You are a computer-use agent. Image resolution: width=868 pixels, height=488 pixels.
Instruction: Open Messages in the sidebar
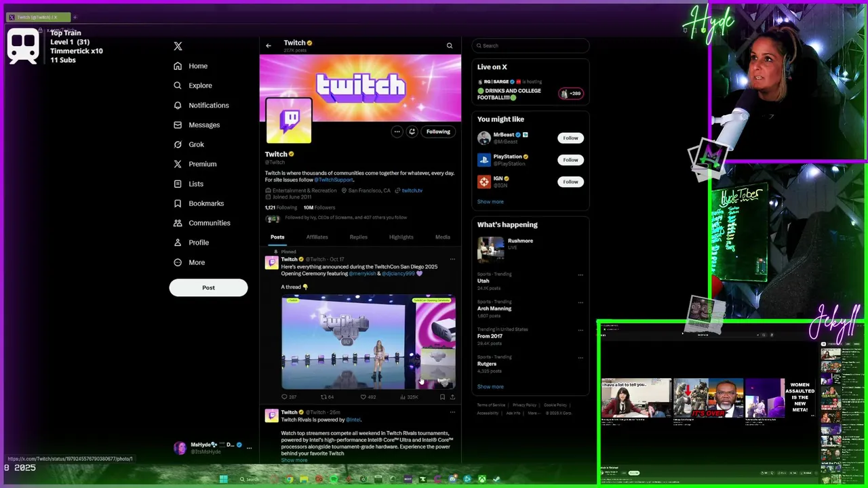click(x=197, y=125)
